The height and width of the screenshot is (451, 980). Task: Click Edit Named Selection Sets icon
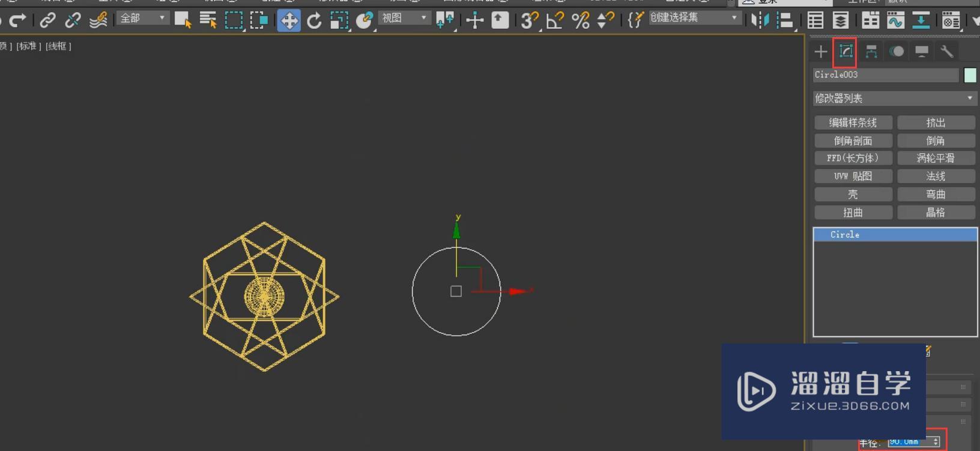click(x=635, y=20)
